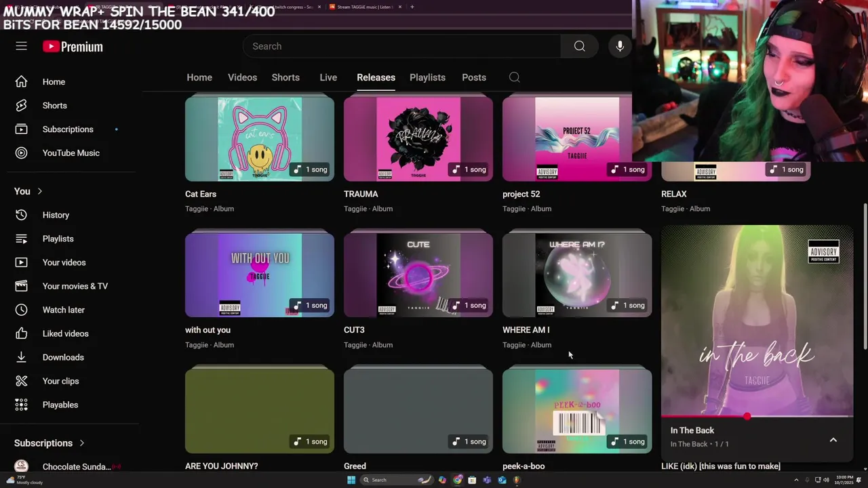868x488 pixels.
Task: Open the Cat Ears album thumbnail
Action: tap(260, 138)
